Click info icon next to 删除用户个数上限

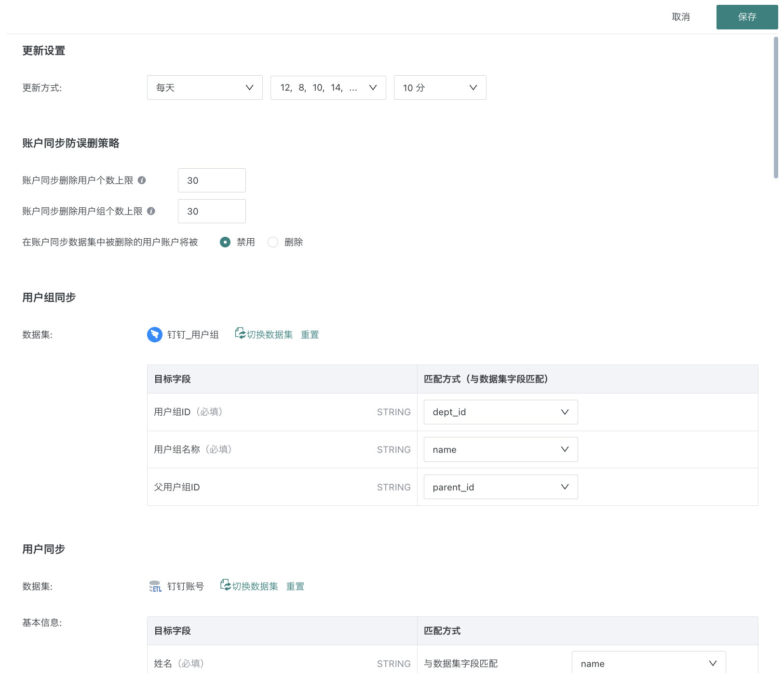tap(142, 180)
